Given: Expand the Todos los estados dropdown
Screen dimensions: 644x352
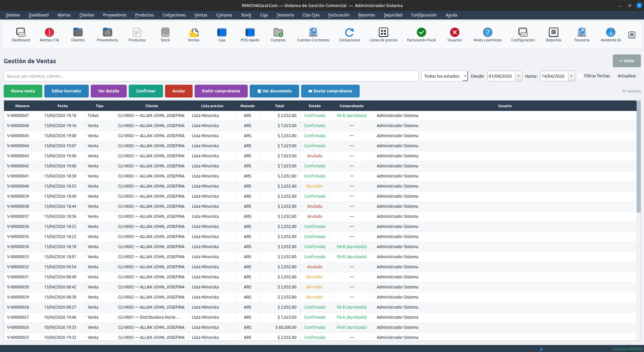Looking at the screenshot, I should click(x=444, y=76).
